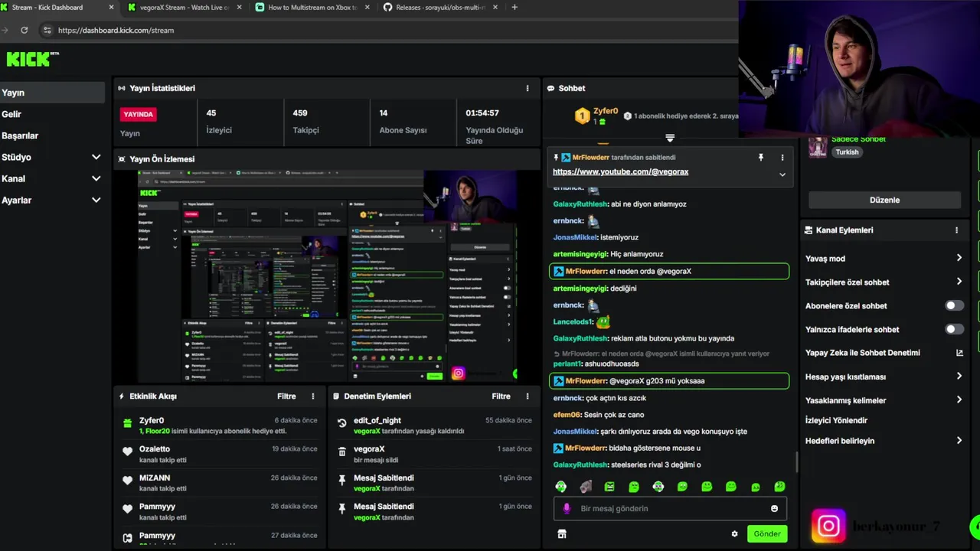The width and height of the screenshot is (980, 551).
Task: Open Yasaklanmış kelimeler arrow
Action: click(x=959, y=400)
